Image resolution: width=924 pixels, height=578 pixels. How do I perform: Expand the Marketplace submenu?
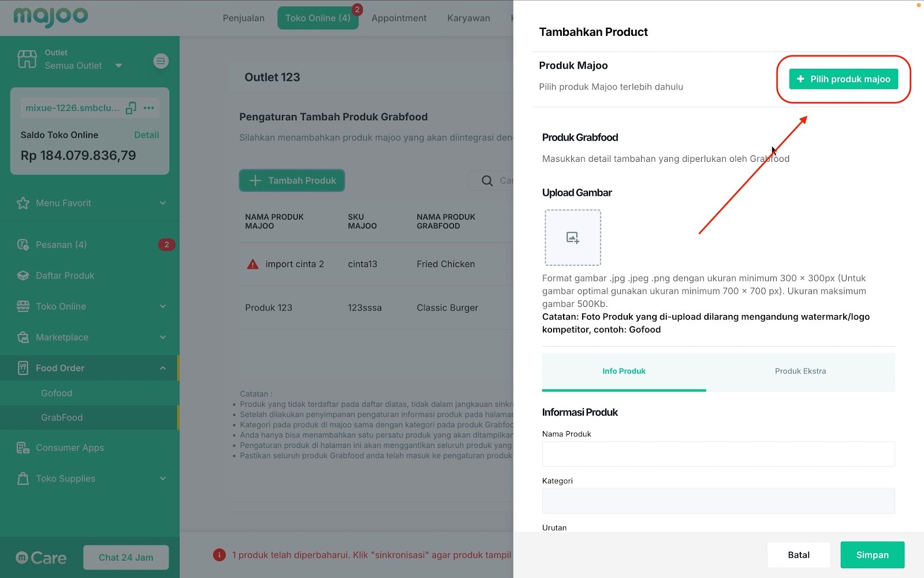[163, 337]
